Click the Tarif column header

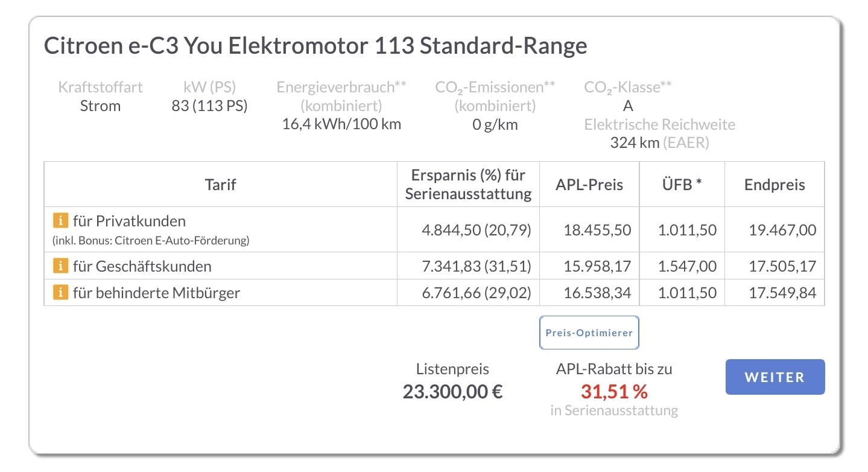[220, 185]
